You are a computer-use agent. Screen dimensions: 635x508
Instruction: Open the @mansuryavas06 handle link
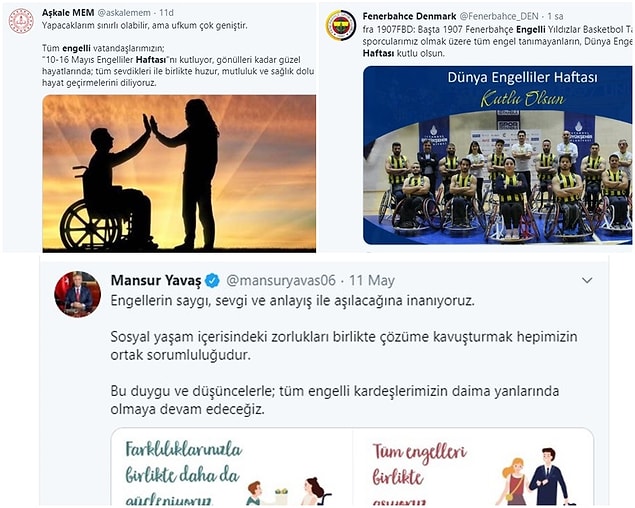[281, 280]
